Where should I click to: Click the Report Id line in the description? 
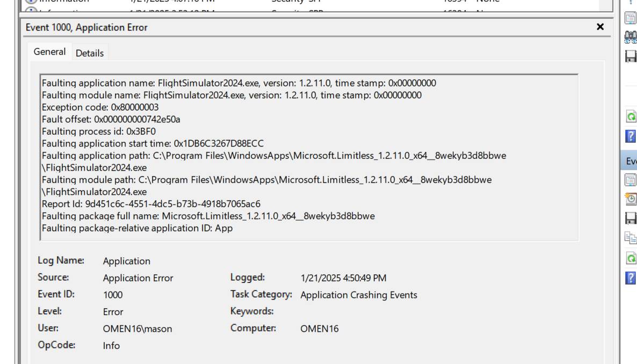(x=151, y=204)
